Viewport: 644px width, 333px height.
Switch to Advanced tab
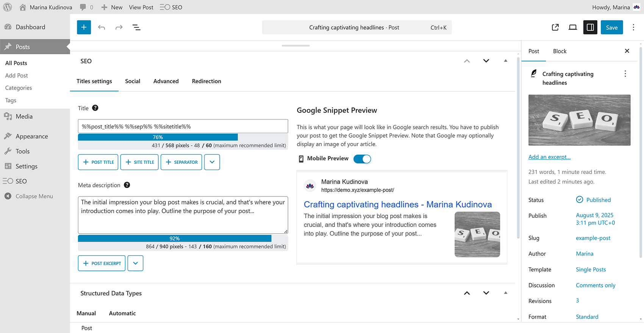click(x=166, y=81)
